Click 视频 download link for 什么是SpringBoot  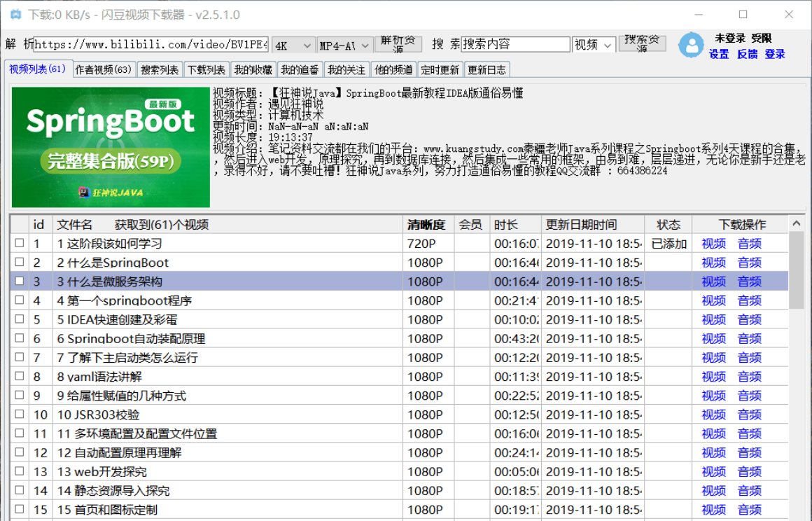(x=713, y=263)
